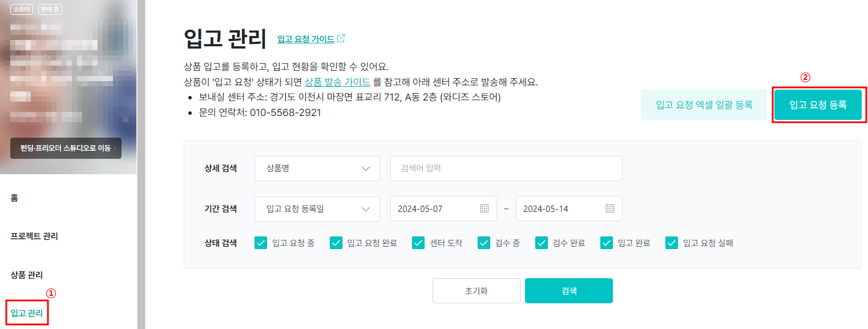This screenshot has width=868, height=329.
Task: Select 상품 관리 in sidebar
Action: click(x=27, y=275)
